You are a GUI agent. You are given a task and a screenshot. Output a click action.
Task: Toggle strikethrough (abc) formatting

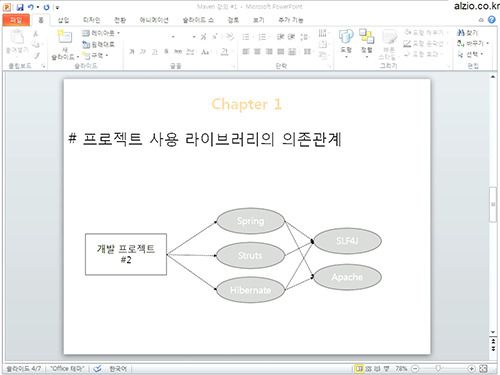178,52
